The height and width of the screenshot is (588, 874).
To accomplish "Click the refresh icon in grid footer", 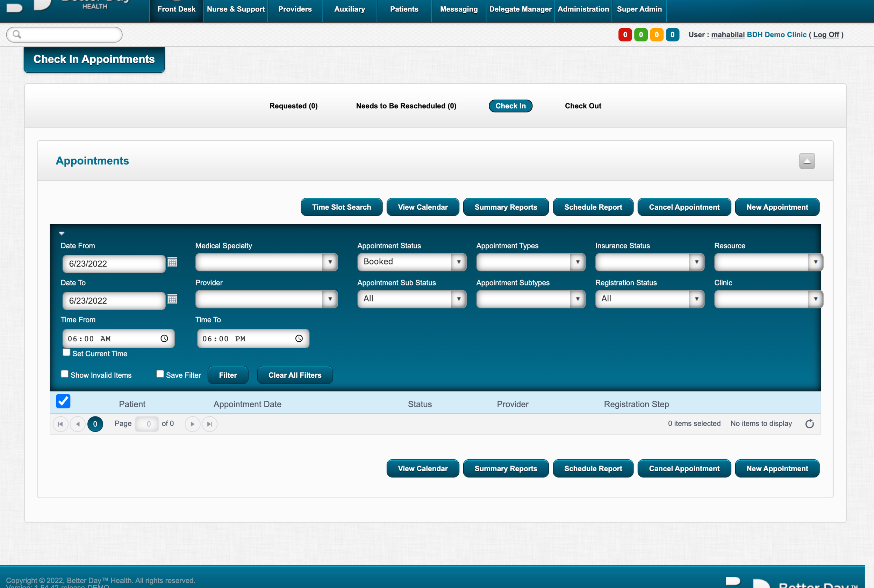I will [809, 424].
